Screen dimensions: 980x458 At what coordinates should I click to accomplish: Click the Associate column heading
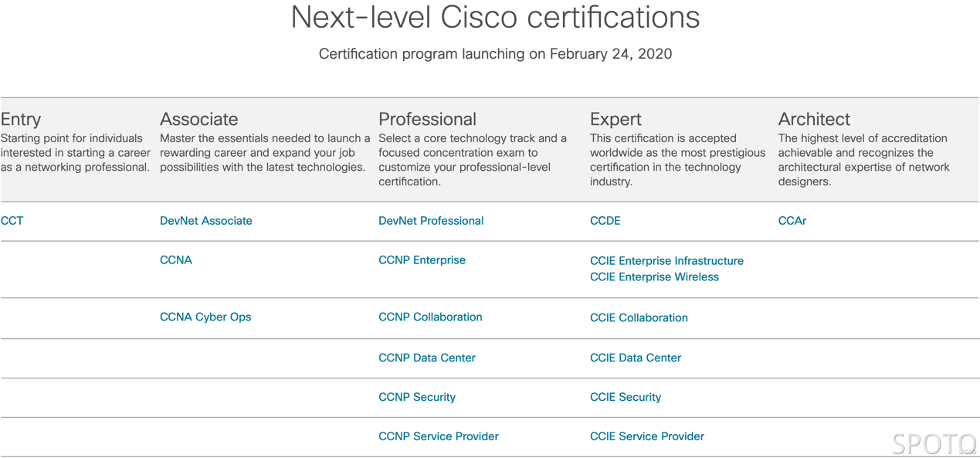pyautogui.click(x=199, y=119)
